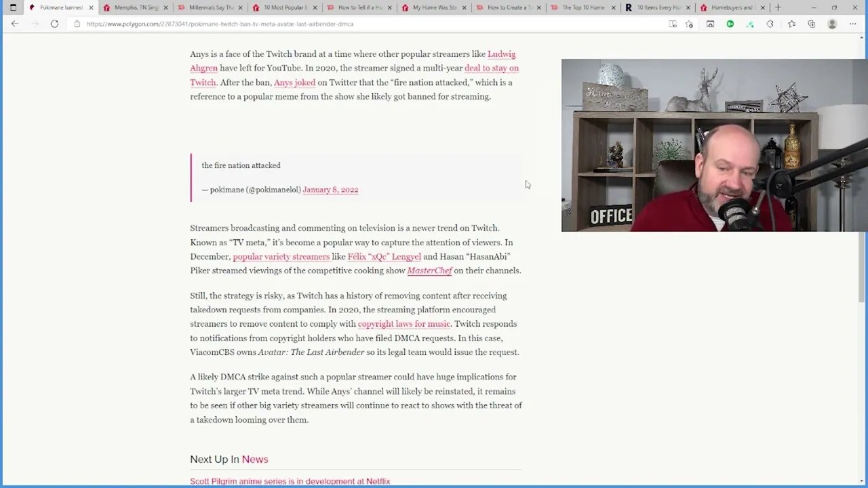The width and height of the screenshot is (868, 488).
Task: Switch to How to Tell if a Home tab
Action: pyautogui.click(x=359, y=7)
